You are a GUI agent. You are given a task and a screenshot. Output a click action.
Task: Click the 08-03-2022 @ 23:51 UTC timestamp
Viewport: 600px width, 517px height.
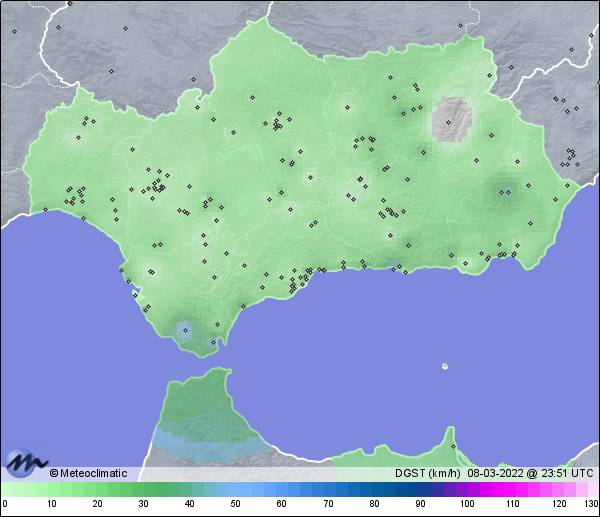tap(530, 473)
